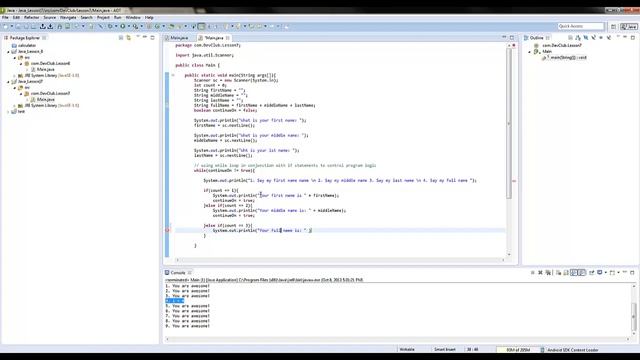This screenshot has width=640, height=360.
Task: Collapse the Java_Lesson7 project node
Action: tap(8, 82)
